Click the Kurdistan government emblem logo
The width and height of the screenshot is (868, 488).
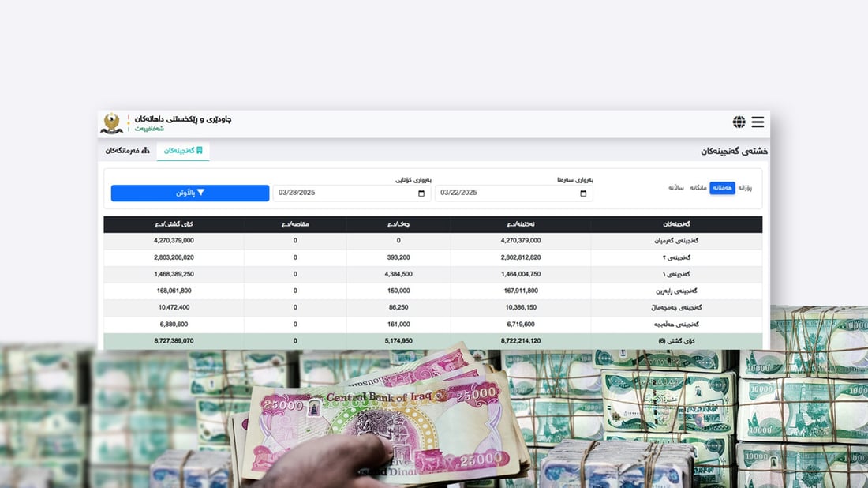pos(112,123)
